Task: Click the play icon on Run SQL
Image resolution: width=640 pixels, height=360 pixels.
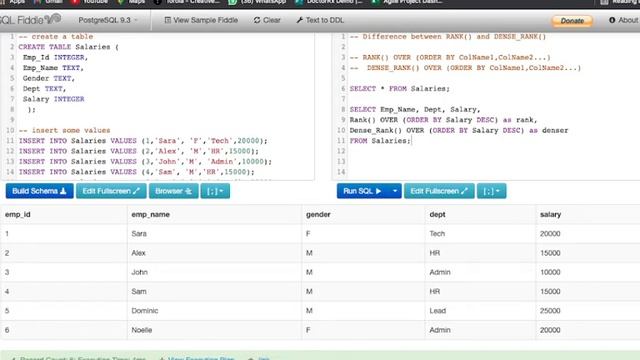Action: pyautogui.click(x=378, y=191)
